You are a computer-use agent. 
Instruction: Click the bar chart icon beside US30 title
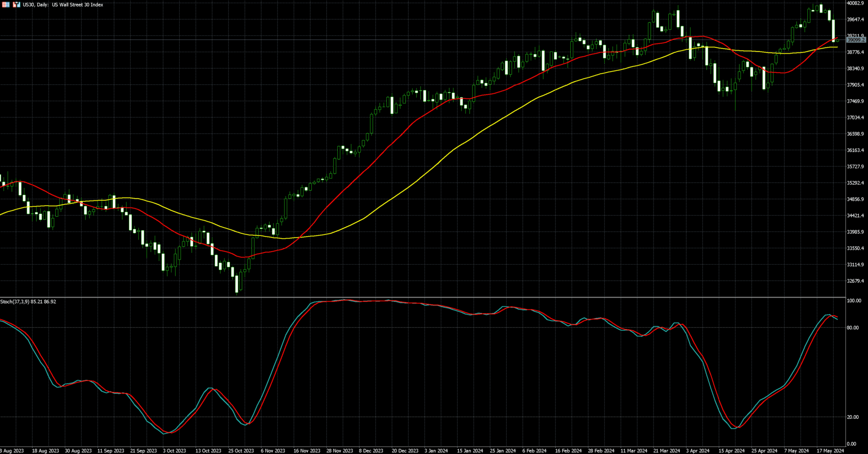point(17,5)
